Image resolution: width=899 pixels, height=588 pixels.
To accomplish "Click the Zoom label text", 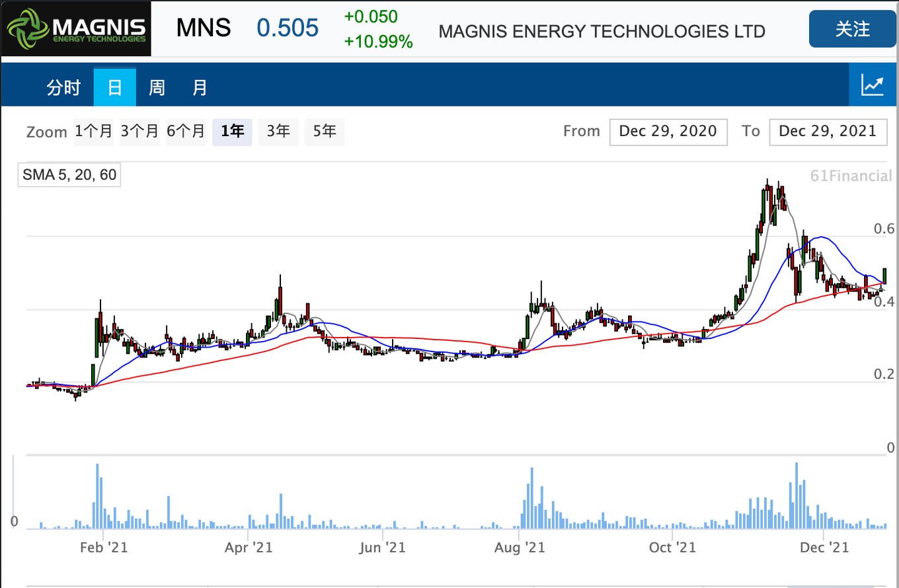I will tap(47, 132).
